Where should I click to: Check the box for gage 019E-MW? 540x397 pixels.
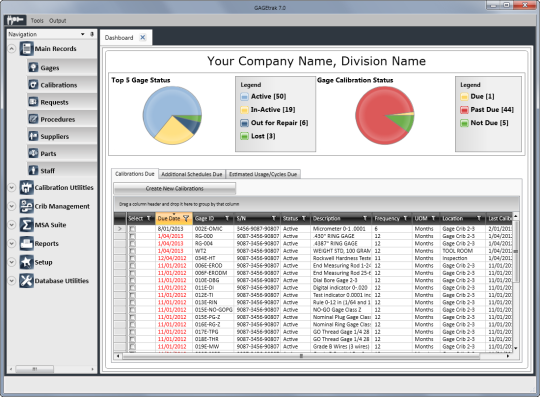point(133,346)
